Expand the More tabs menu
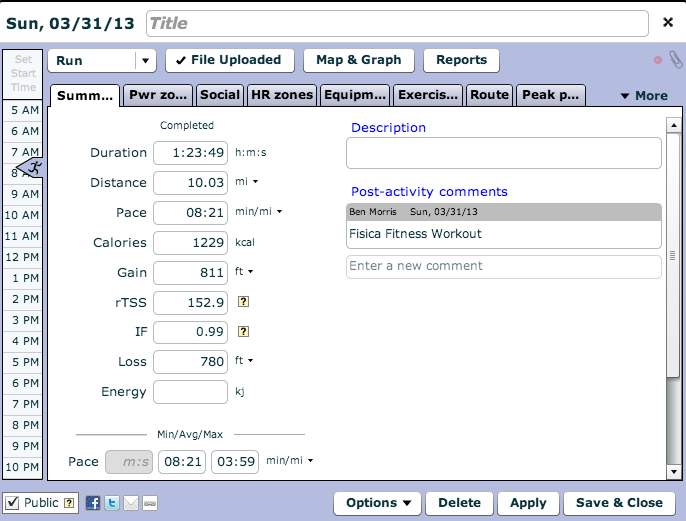The image size is (686, 521). click(x=643, y=96)
